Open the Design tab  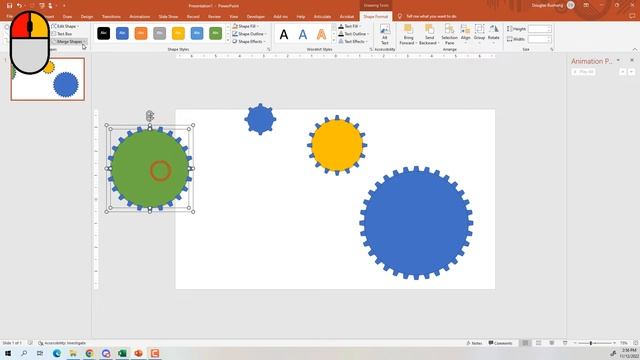click(87, 17)
